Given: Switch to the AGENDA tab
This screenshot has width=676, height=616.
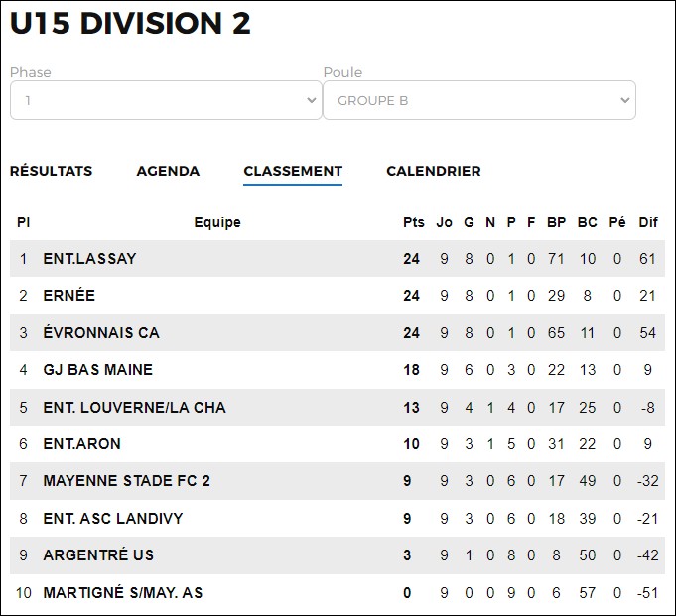Looking at the screenshot, I should tap(168, 171).
